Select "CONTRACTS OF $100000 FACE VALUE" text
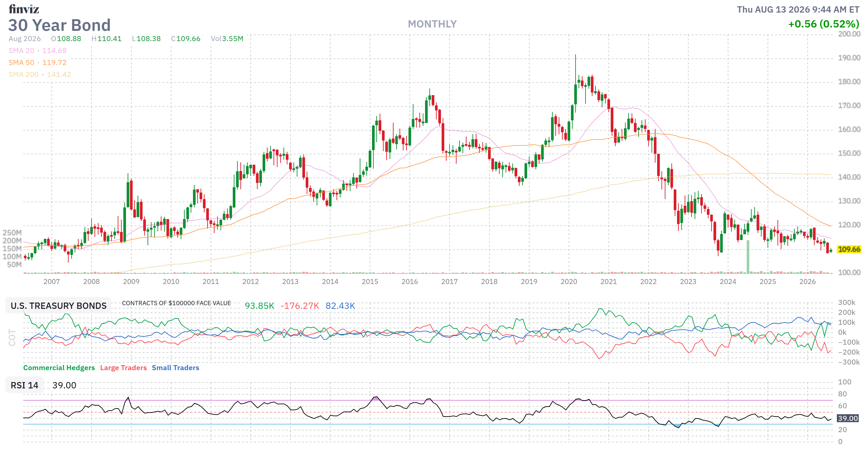 [x=177, y=303]
